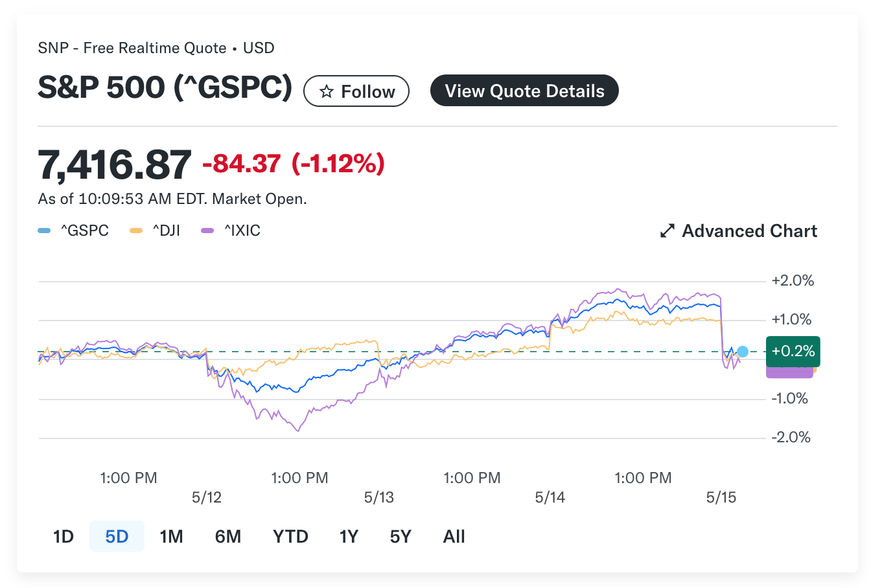Switch chart range to 1D
This screenshot has height=588, width=871.
pos(64,536)
